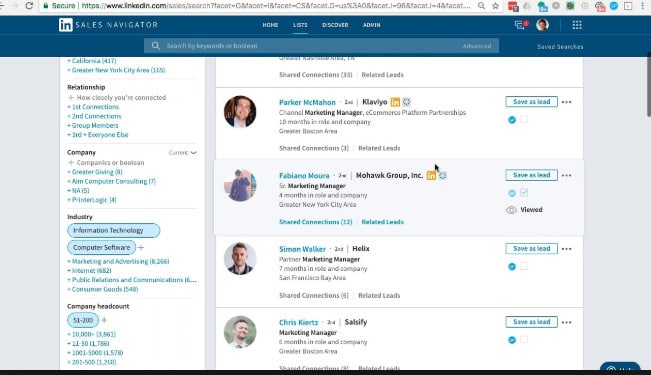Click blue circle icon in Chris Kiertz's row

point(512,340)
